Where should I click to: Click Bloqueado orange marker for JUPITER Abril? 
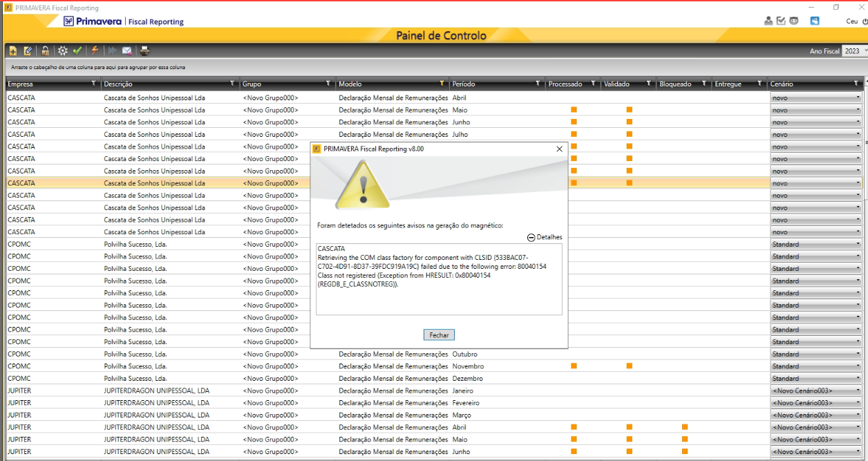point(685,427)
